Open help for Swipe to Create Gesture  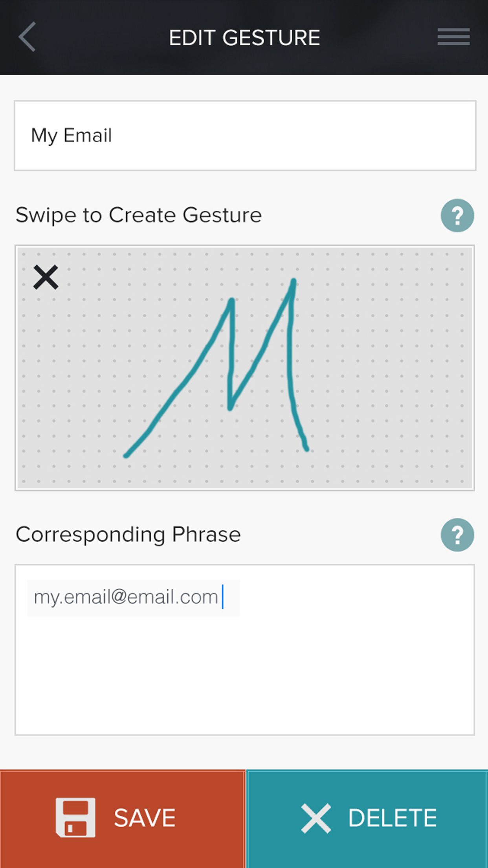(x=457, y=215)
